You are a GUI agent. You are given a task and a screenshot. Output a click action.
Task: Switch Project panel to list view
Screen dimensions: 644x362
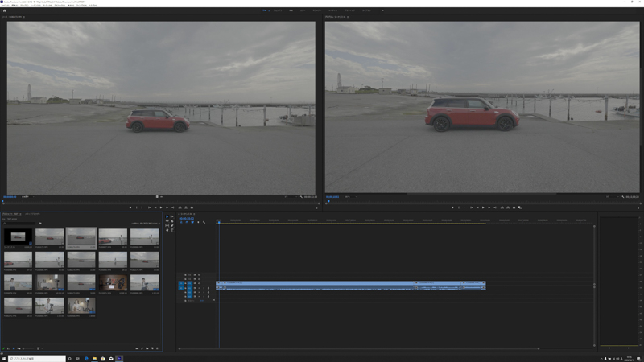coord(9,348)
